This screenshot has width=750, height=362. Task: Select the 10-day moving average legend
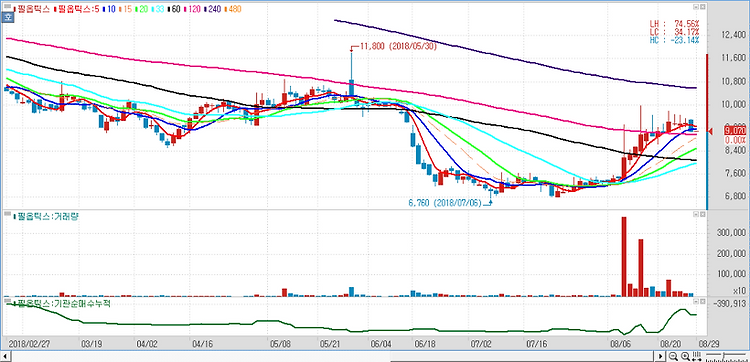[110, 9]
